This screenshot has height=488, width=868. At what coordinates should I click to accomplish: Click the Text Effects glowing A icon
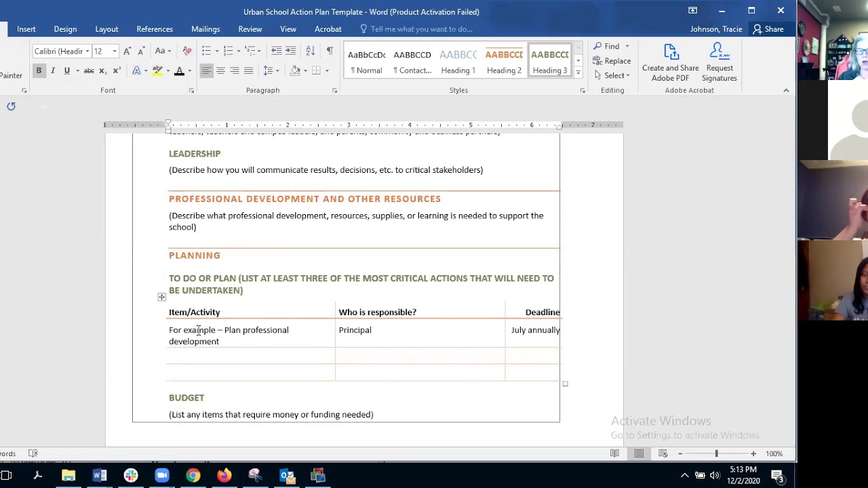(x=136, y=70)
